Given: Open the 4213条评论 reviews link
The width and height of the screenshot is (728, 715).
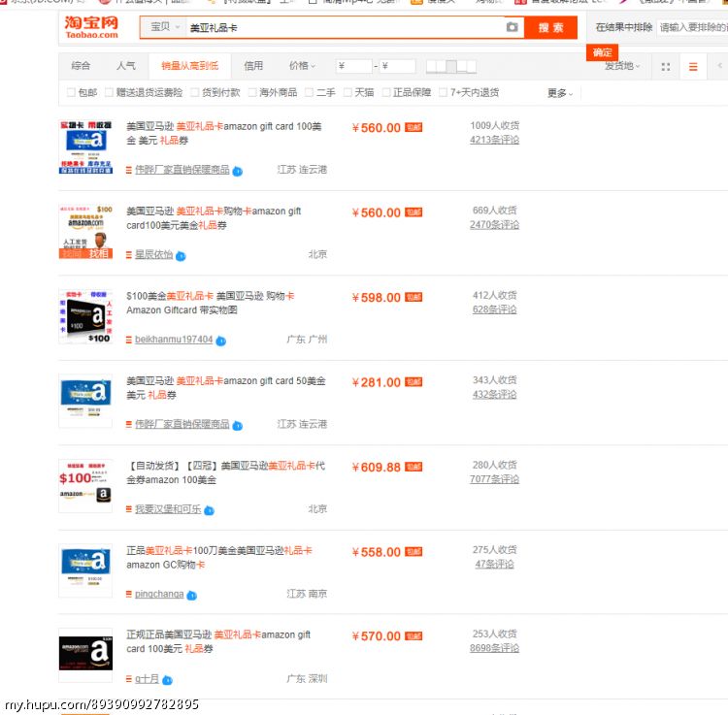Looking at the screenshot, I should coord(494,140).
